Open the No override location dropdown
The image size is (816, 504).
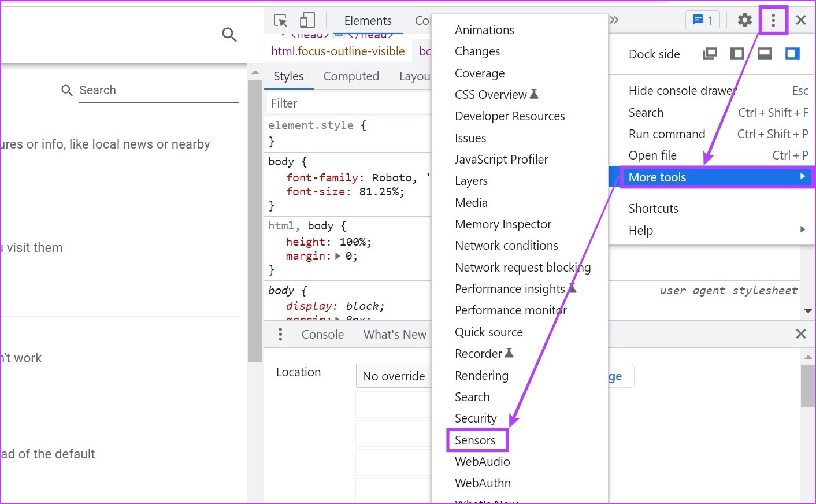pyautogui.click(x=394, y=376)
